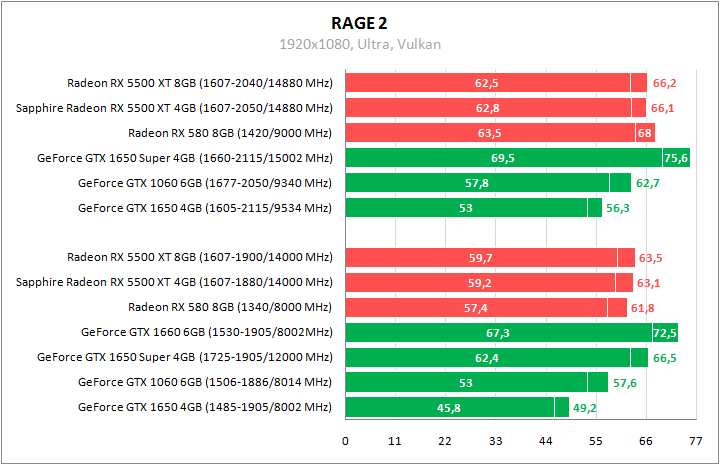Click the RAGE 2 chart title
Viewport: 720px width, 465px height.
click(x=359, y=23)
